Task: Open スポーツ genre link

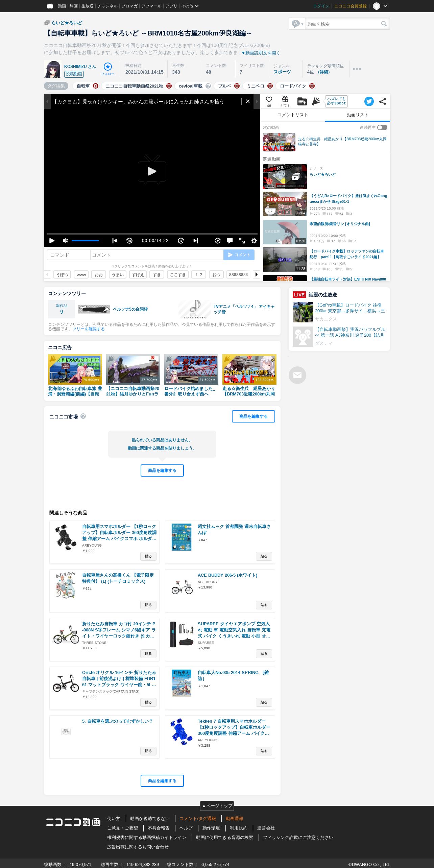Action: point(282,72)
